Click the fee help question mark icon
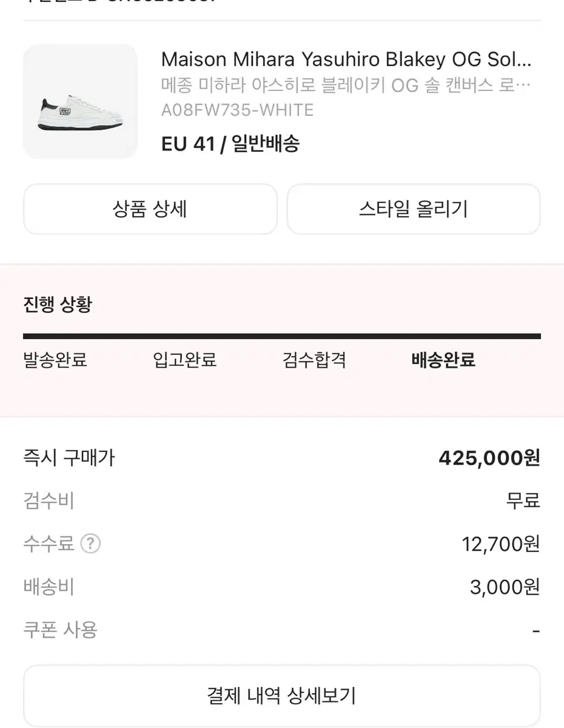Viewport: 564px width, 728px height. [90, 544]
